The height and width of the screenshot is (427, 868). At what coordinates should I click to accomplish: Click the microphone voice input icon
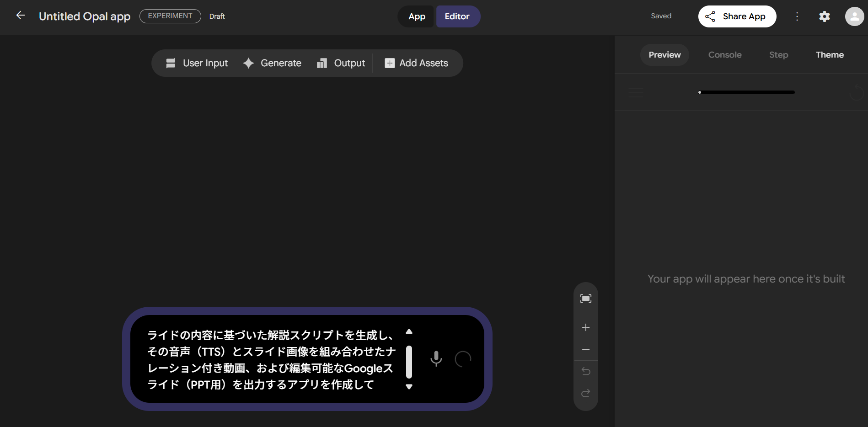(436, 359)
